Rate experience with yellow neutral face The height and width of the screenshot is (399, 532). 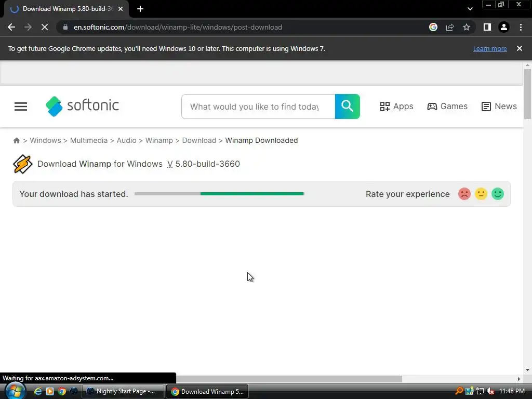[481, 194]
